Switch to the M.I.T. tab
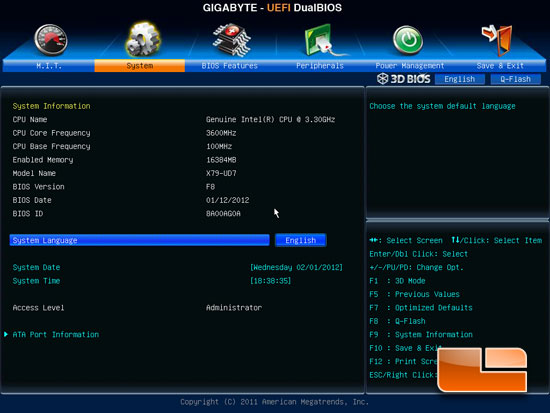The height and width of the screenshot is (413, 550). pos(49,66)
